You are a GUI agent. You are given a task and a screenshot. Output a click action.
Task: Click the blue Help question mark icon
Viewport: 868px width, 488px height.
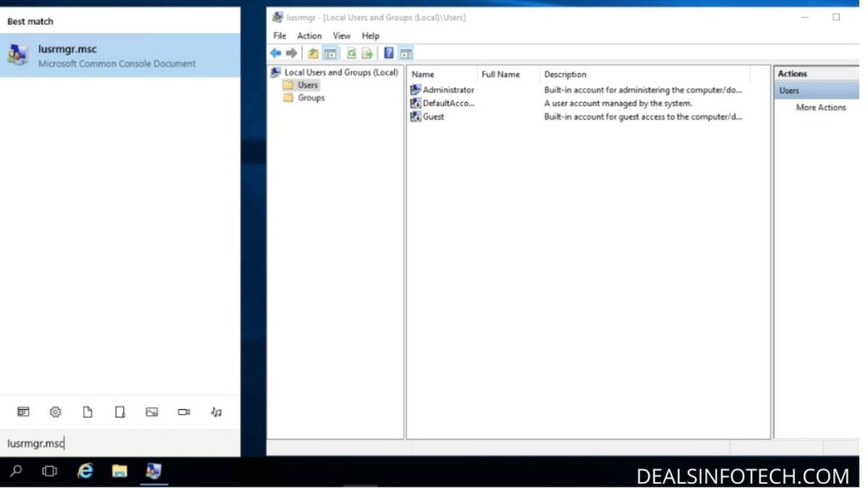(x=388, y=53)
